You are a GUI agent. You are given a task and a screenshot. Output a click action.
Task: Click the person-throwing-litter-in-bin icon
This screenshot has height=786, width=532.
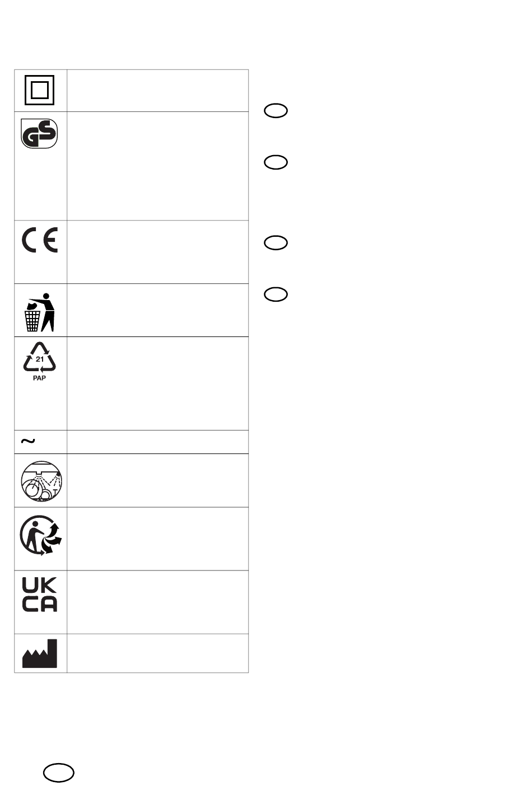pos(40,312)
